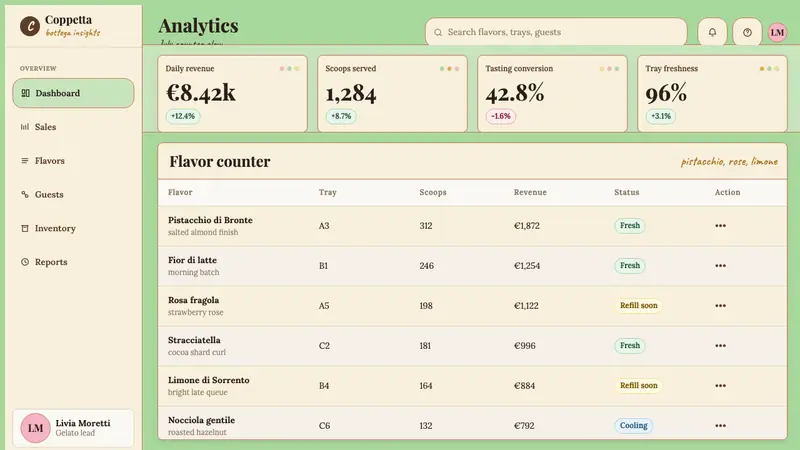
Task: Click the Dashboard grid icon
Action: point(25,93)
